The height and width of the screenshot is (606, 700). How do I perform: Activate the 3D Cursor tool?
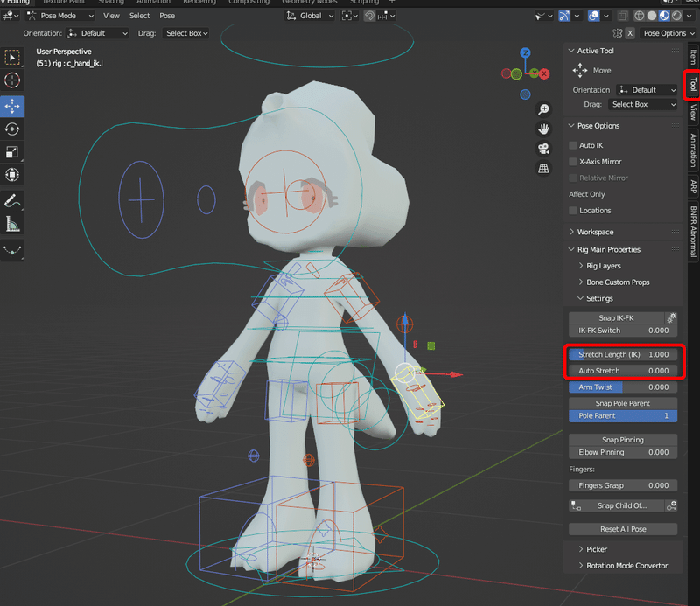[x=12, y=80]
